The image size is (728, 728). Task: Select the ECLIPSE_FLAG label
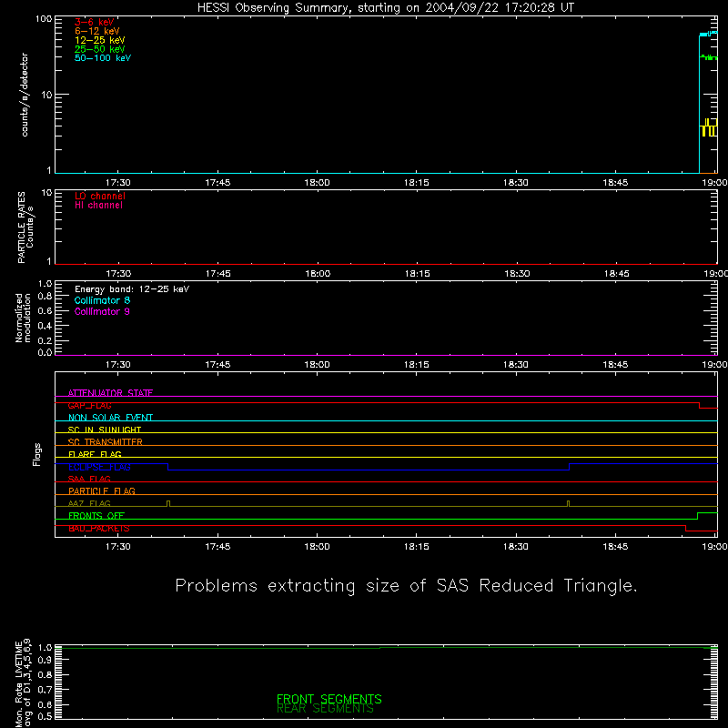(x=99, y=467)
